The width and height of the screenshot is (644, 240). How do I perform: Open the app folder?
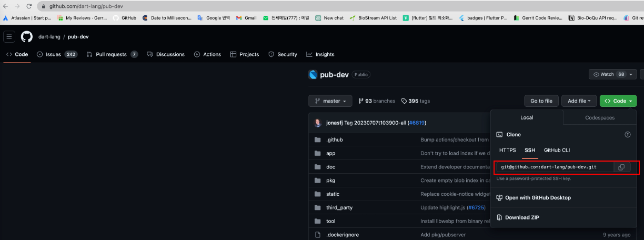pyautogui.click(x=330, y=153)
